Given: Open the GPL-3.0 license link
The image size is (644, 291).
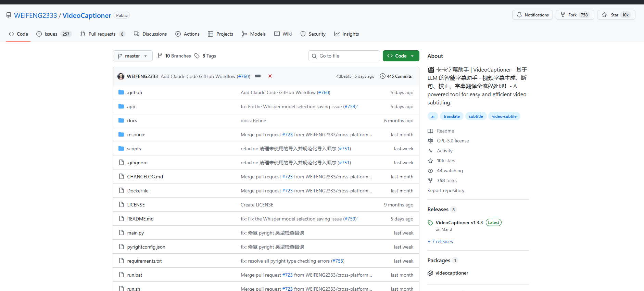Looking at the screenshot, I should [453, 141].
